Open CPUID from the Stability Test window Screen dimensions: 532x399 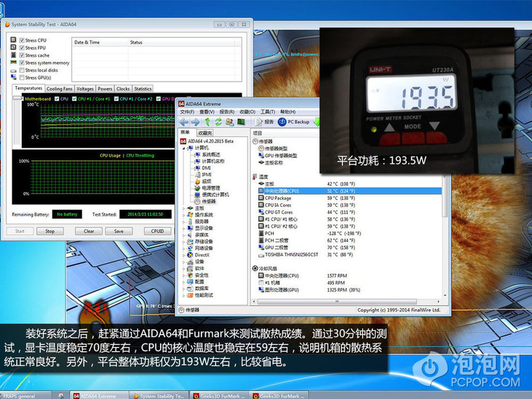click(x=157, y=231)
